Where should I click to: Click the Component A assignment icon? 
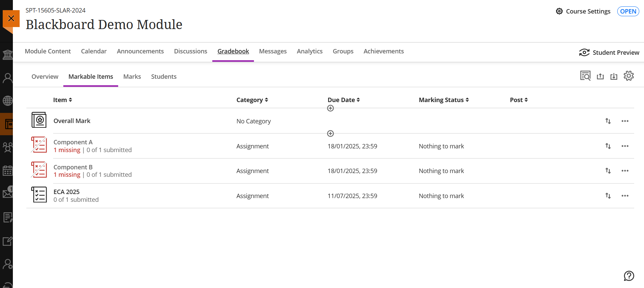click(39, 145)
